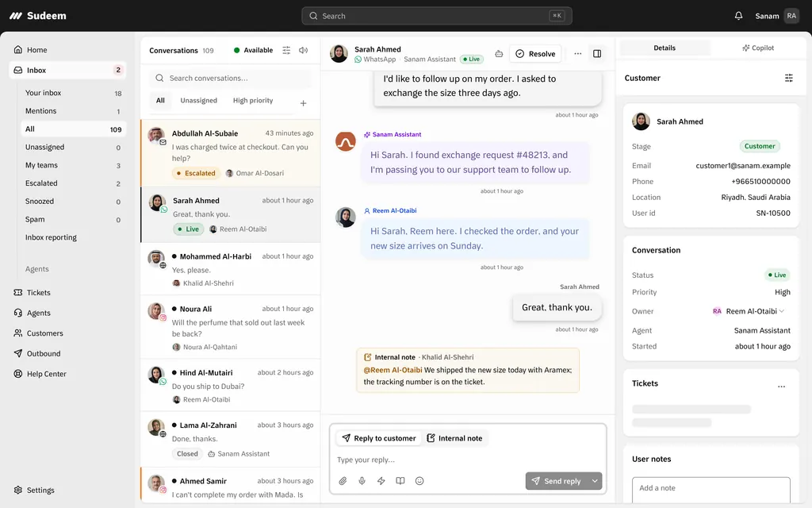Click the Search conversations field

tap(231, 78)
